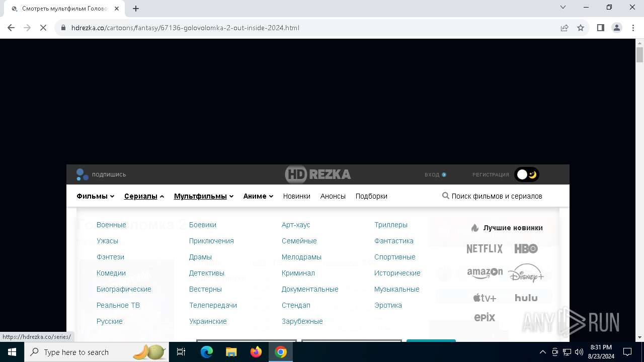Select the Исторические genre

click(397, 273)
